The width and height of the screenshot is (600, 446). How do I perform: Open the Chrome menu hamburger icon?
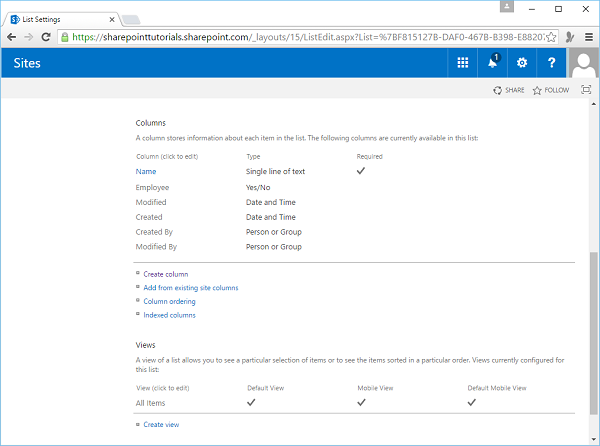click(587, 37)
